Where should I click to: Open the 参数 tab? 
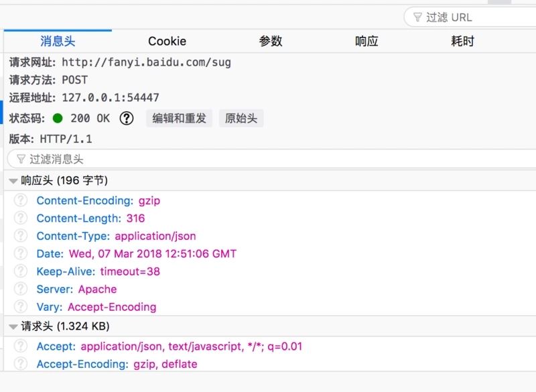pyautogui.click(x=270, y=42)
